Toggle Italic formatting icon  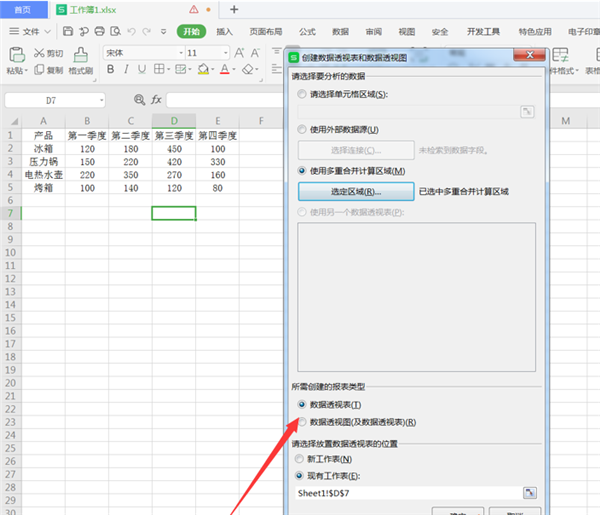(127, 70)
